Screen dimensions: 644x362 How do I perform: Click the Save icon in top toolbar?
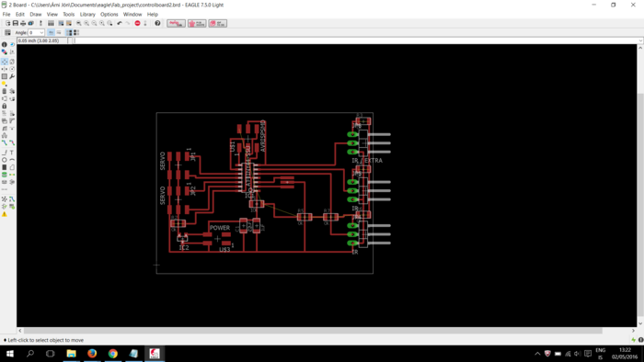click(16, 23)
